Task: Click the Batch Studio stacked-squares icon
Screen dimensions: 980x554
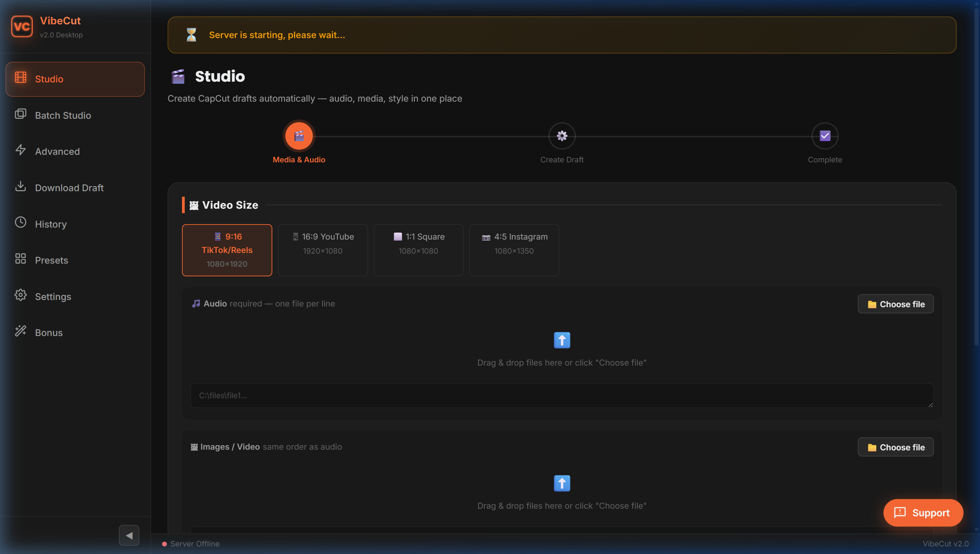Action: pyautogui.click(x=21, y=113)
